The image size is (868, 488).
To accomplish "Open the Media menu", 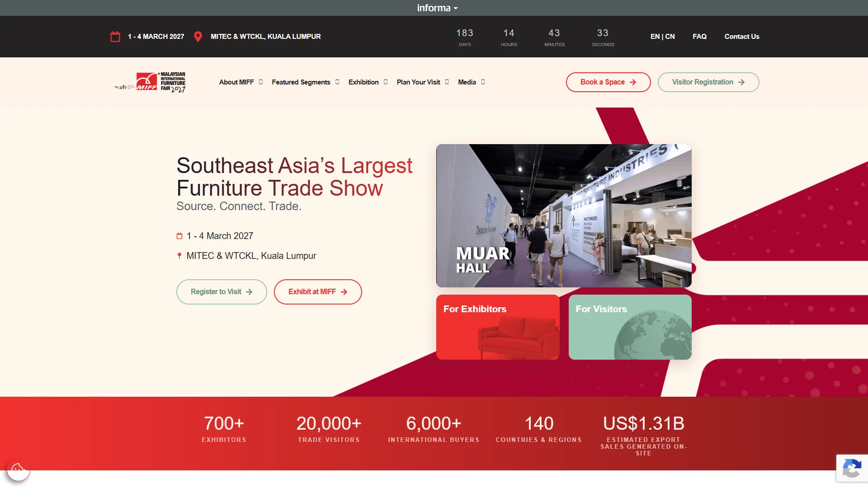I will [x=467, y=82].
